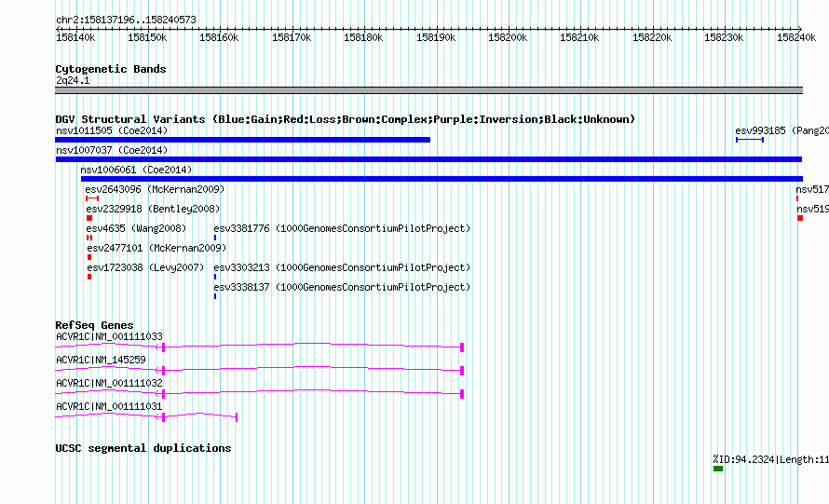This screenshot has width=829, height=504.
Task: Select the esv2643096 red loss interval glyph
Action: pyautogui.click(x=92, y=198)
